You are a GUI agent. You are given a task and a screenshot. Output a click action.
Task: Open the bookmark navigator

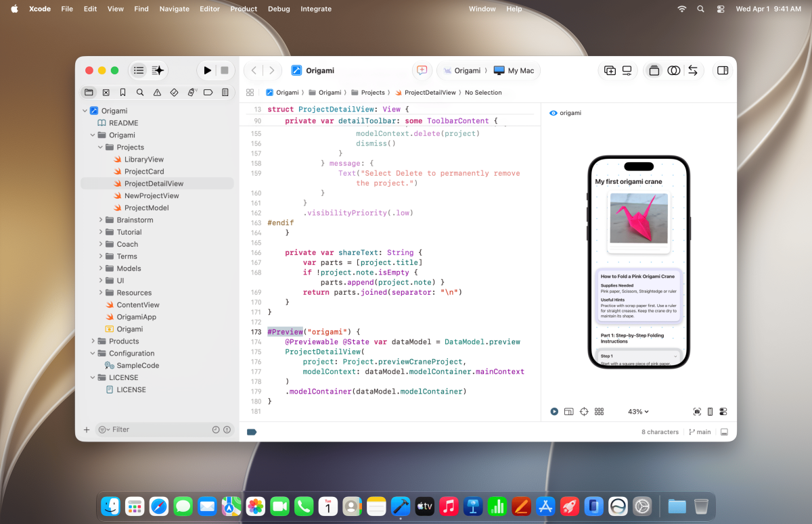[122, 93]
